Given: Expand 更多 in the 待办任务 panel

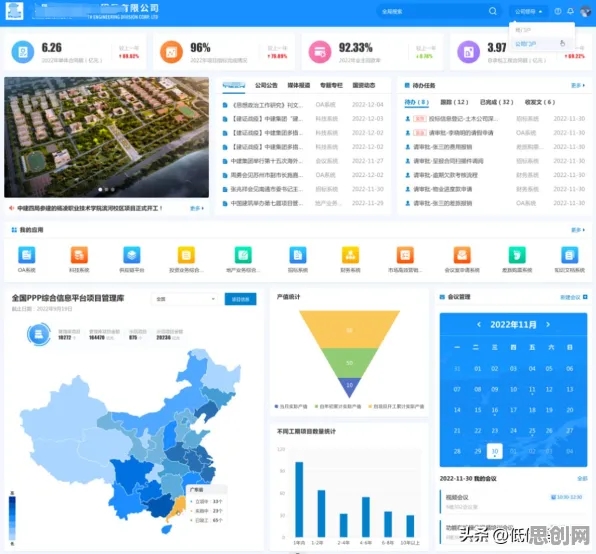Looking at the screenshot, I should click(x=578, y=85).
